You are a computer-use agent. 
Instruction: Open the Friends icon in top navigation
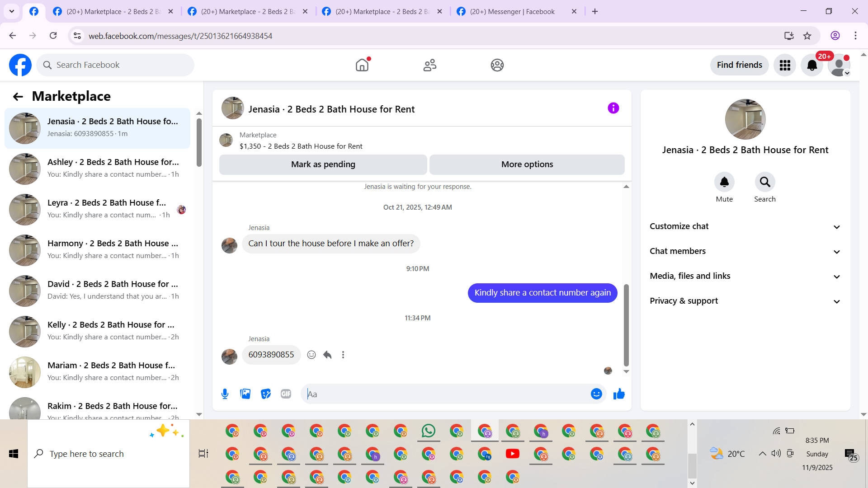(430, 65)
